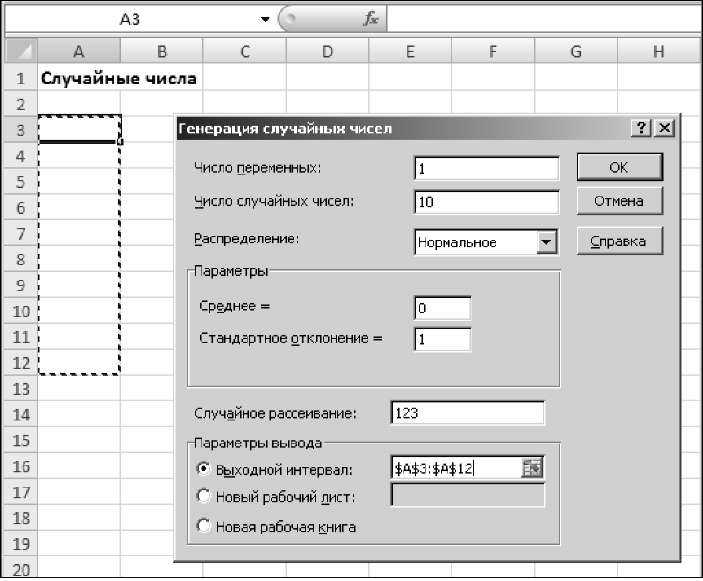Select column C header
The width and height of the screenshot is (703, 581).
[245, 51]
